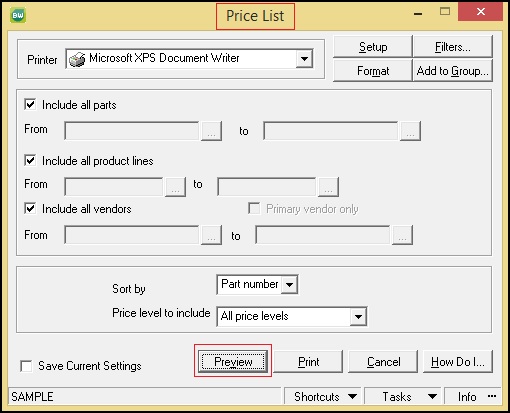Viewport: 510px width, 413px height.
Task: Click the Info ellipsis in status bar
Action: (492, 396)
